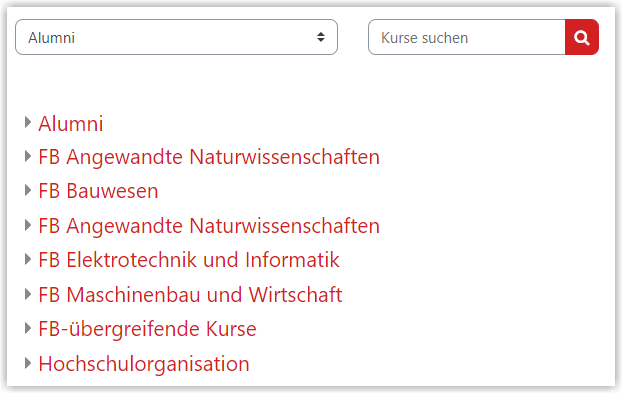Expand arrow for FB Maschinenbau und Wirtschaft

click(x=27, y=294)
